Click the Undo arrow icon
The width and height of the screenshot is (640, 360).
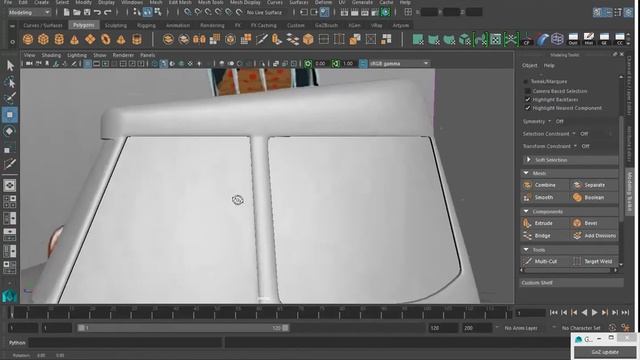(x=97, y=12)
